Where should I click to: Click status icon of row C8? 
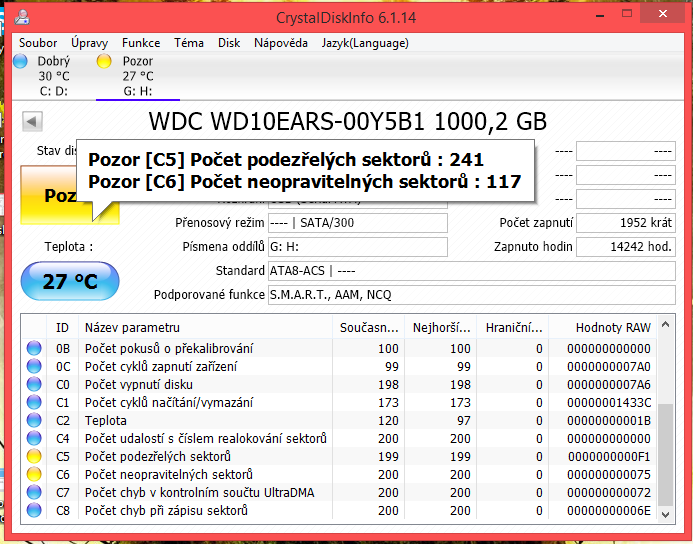(34, 510)
